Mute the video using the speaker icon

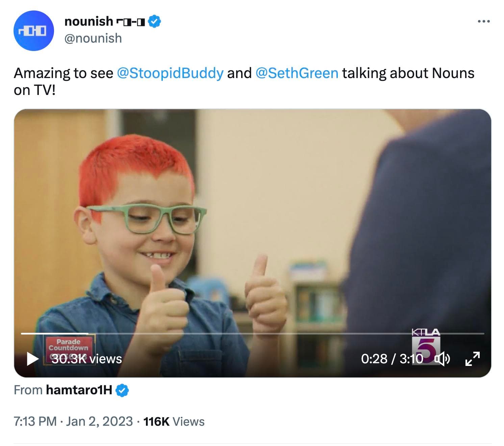[x=442, y=358]
